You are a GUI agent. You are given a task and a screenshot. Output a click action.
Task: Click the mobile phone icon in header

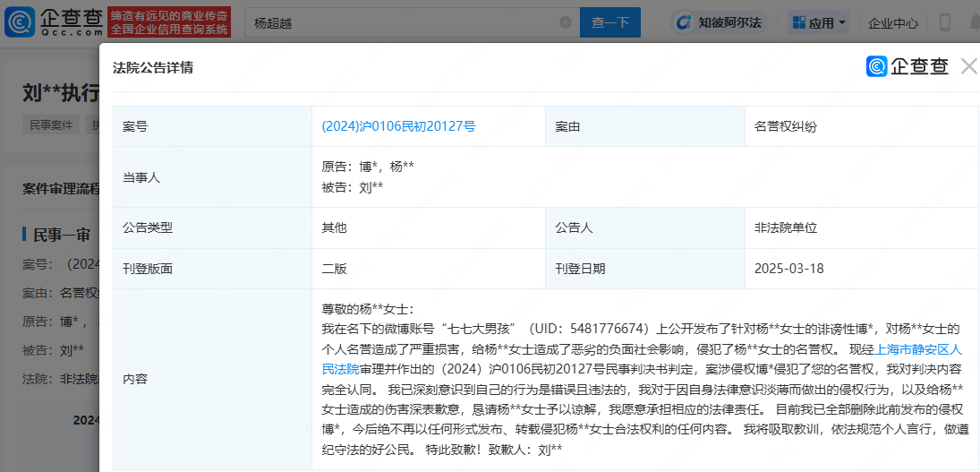tap(945, 23)
